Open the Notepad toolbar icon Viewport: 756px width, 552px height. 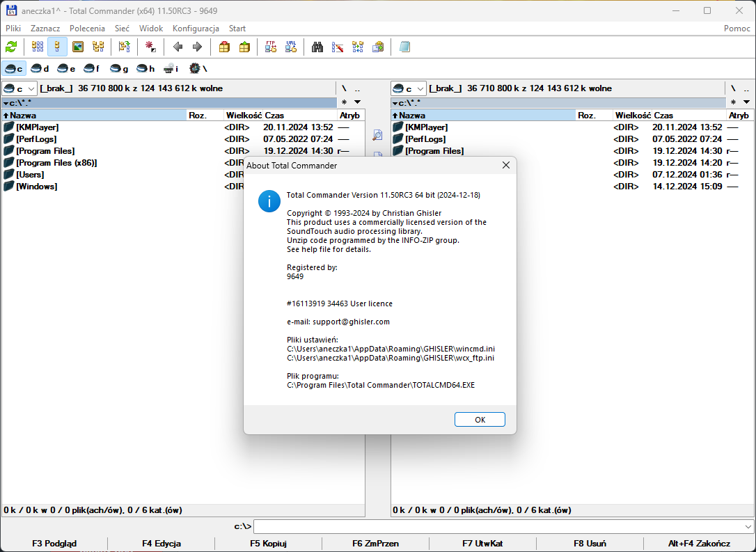(404, 47)
